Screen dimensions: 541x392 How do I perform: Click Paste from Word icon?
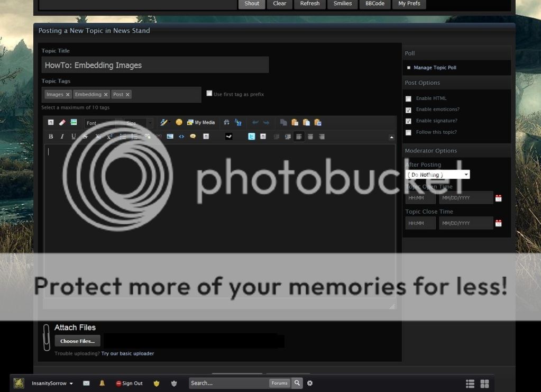[318, 123]
